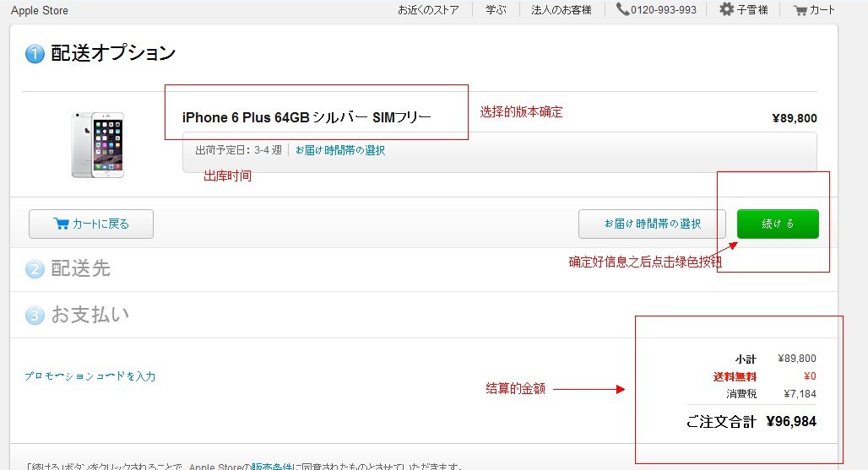The image size is (868, 470).
Task: Click the iPhone 6 Plus product thumbnail
Action: (x=97, y=145)
